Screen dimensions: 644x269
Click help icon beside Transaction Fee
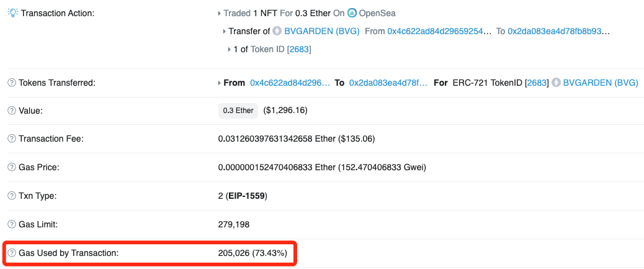(12, 139)
